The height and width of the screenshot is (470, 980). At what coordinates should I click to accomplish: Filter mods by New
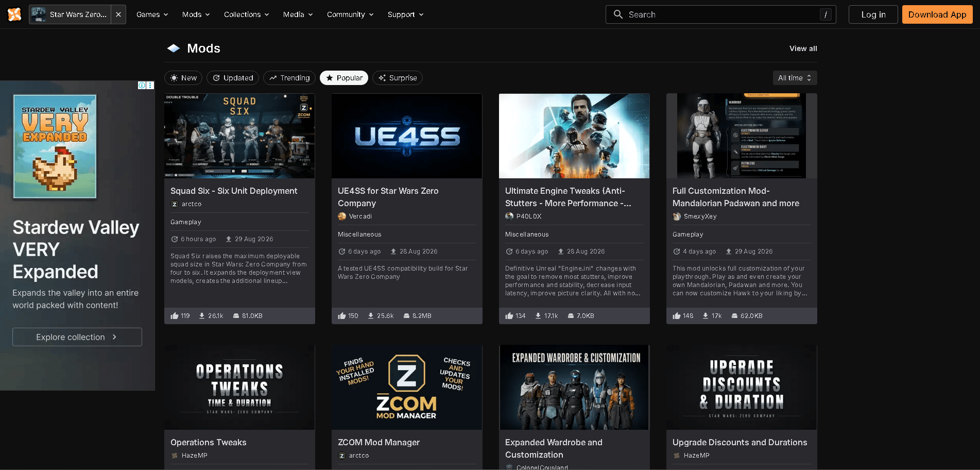point(183,78)
